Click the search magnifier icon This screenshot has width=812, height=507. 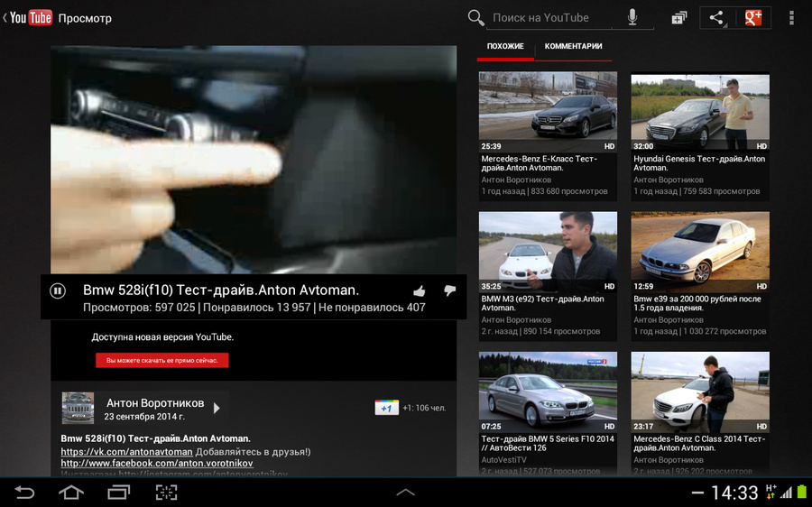tap(475, 18)
